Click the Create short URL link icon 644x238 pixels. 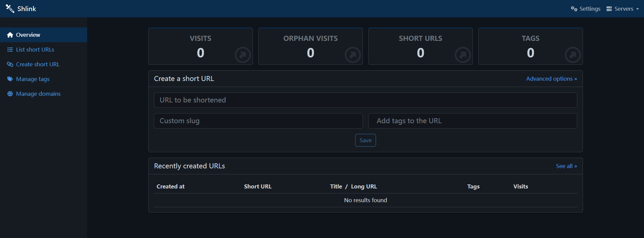(x=10, y=64)
